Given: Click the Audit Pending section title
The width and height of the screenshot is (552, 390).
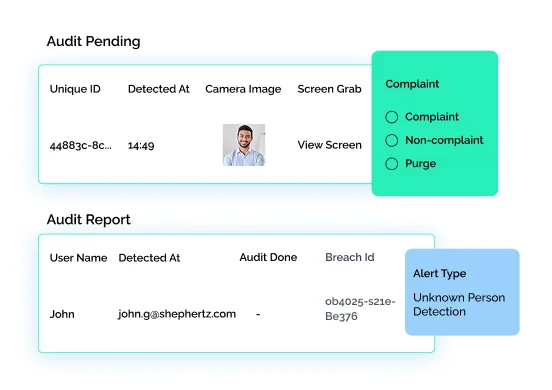Looking at the screenshot, I should point(94,42).
